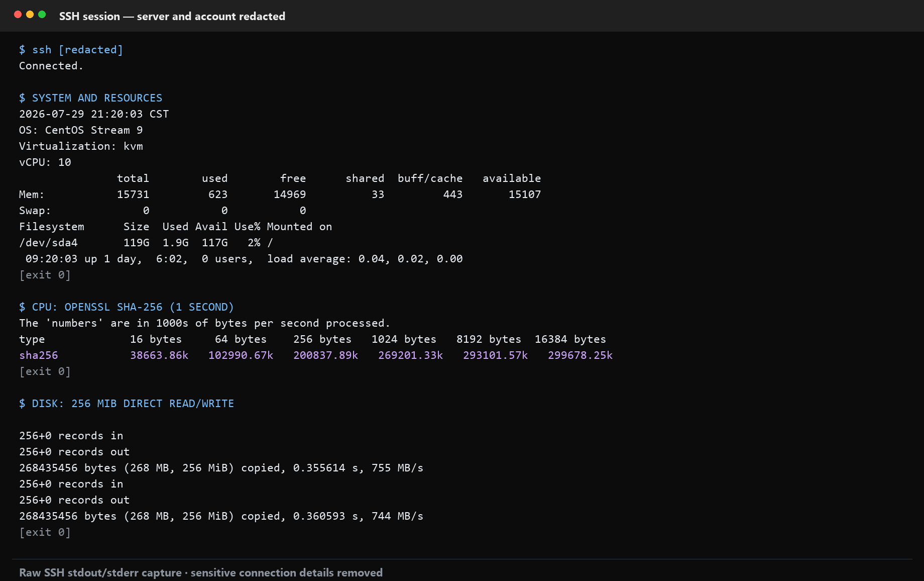Click the Mem used value 623
The height and width of the screenshot is (581, 924).
(218, 195)
